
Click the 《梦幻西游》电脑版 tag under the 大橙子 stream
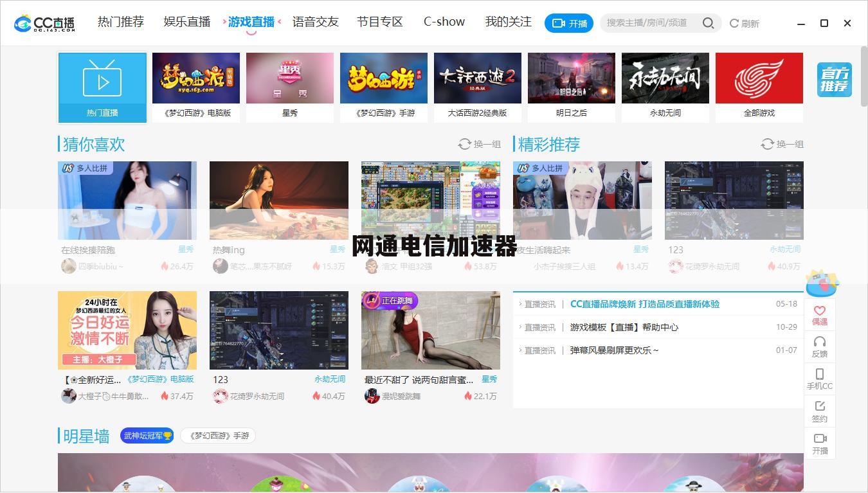pyautogui.click(x=160, y=379)
